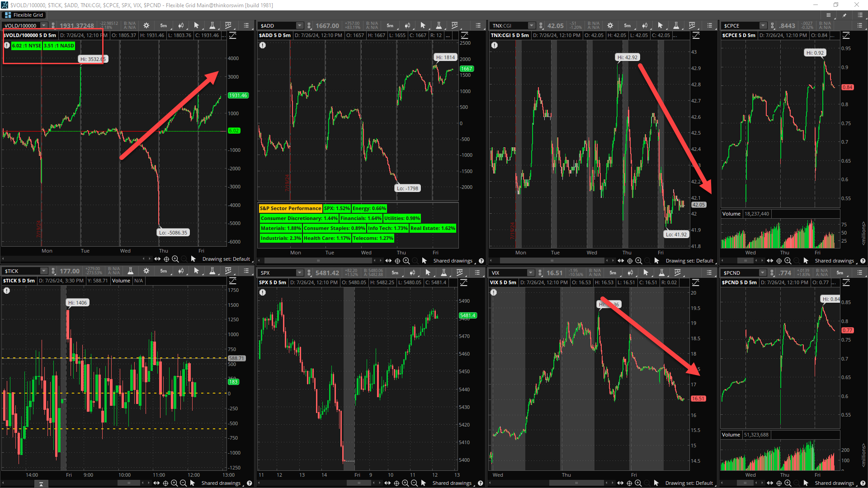Image resolution: width=868 pixels, height=488 pixels.
Task: Open the list menu icon in $CPCE toolbar
Action: 860,26
